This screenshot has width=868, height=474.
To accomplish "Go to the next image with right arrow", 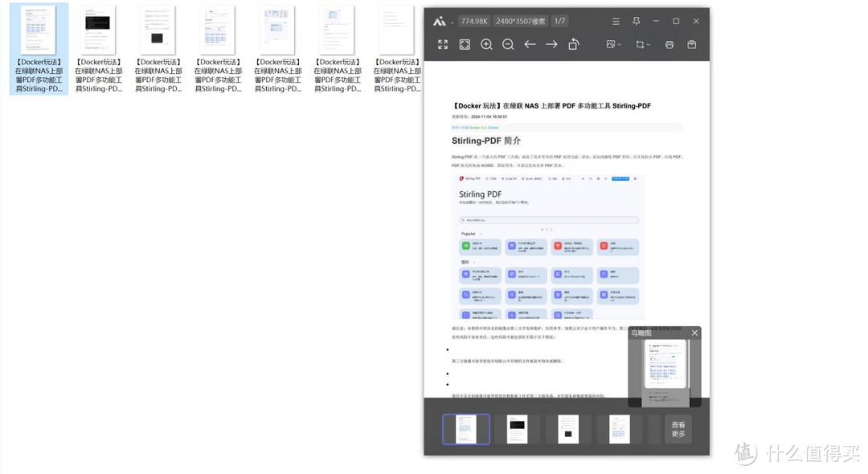I will click(551, 45).
